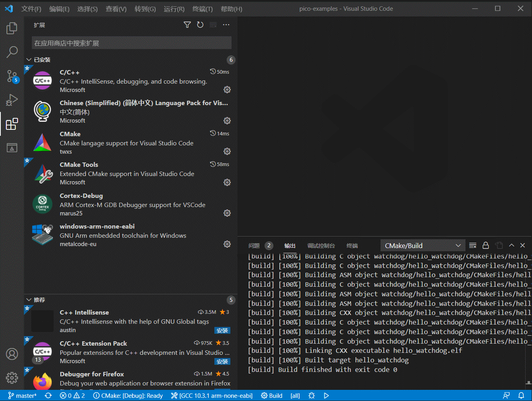532x401 pixels.
Task: Select the Extensions view icon
Action: (x=12, y=124)
